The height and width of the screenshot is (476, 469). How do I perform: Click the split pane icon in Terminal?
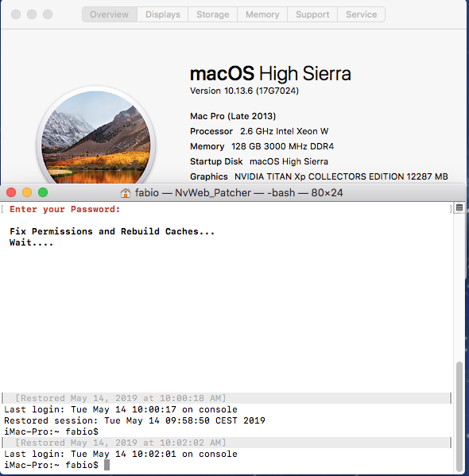click(x=459, y=207)
